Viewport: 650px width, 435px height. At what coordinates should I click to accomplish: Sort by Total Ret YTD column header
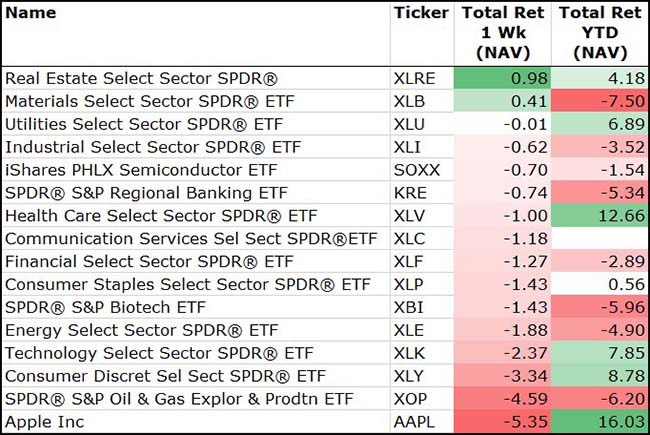click(599, 32)
